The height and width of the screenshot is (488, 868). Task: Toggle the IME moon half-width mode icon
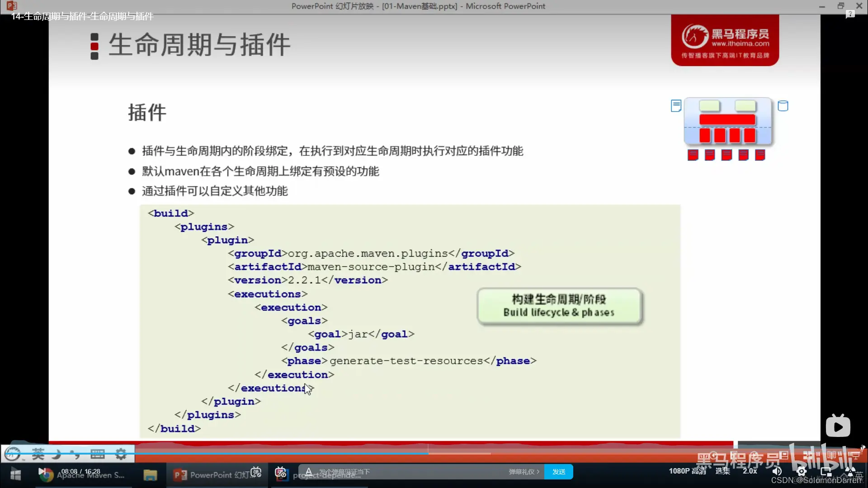[x=57, y=454]
